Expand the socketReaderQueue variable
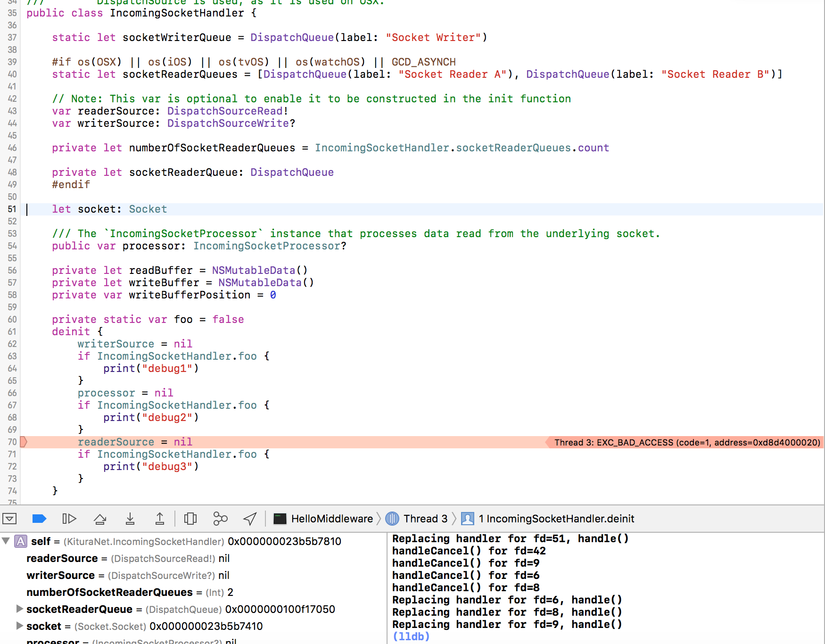This screenshot has width=825, height=644. [19, 609]
